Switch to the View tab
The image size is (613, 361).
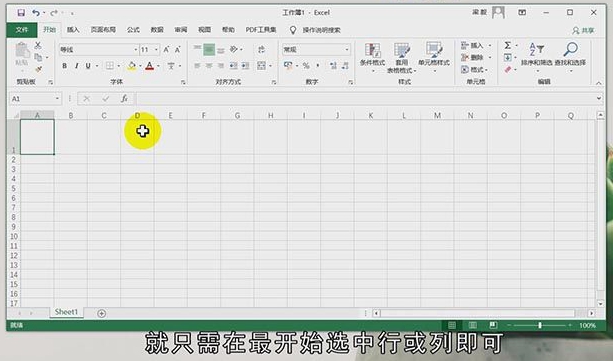204,30
